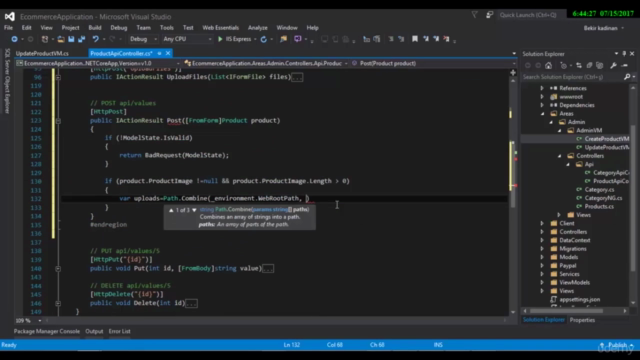Viewport: 640px width, 360px height.
Task: Expand the Migrations folder node
Action: coord(542,249)
